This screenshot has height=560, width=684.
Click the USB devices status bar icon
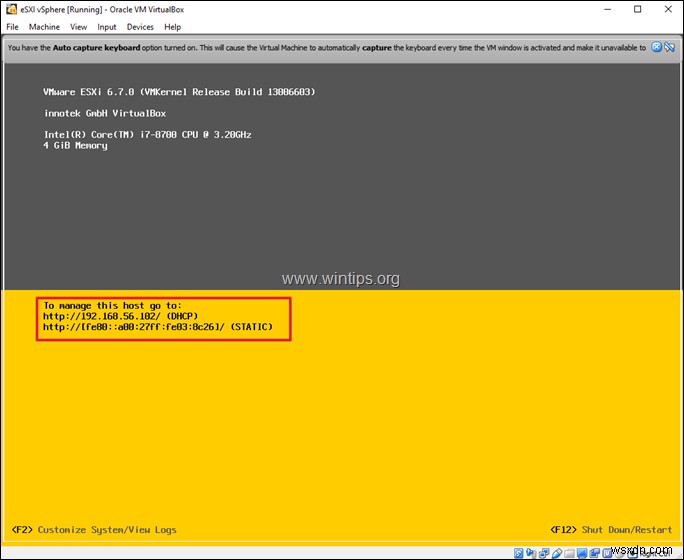tap(557, 553)
